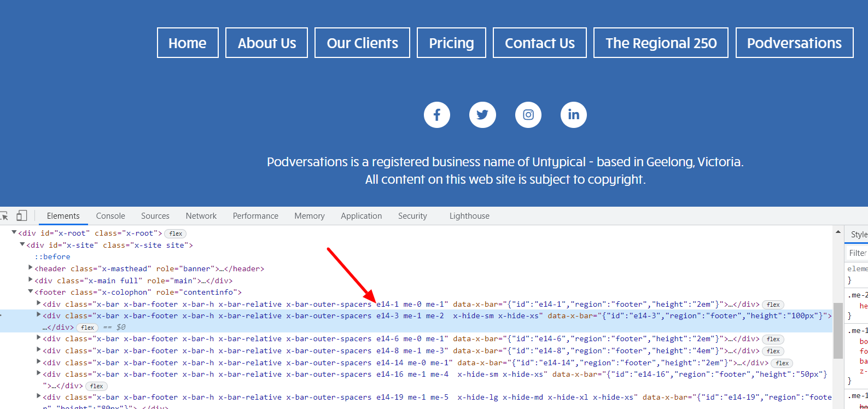Open the Instagram social icon
868x409 pixels.
pyautogui.click(x=528, y=115)
